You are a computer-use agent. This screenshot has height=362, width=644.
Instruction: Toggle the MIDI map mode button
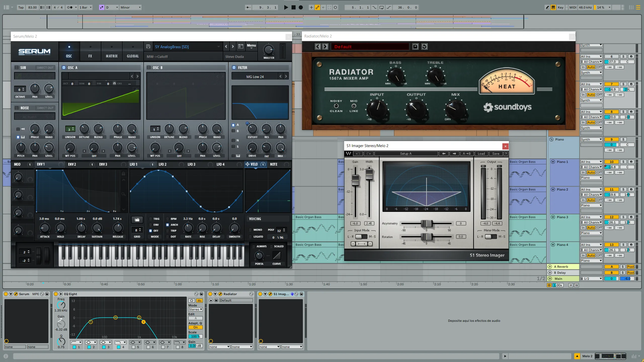point(573,8)
